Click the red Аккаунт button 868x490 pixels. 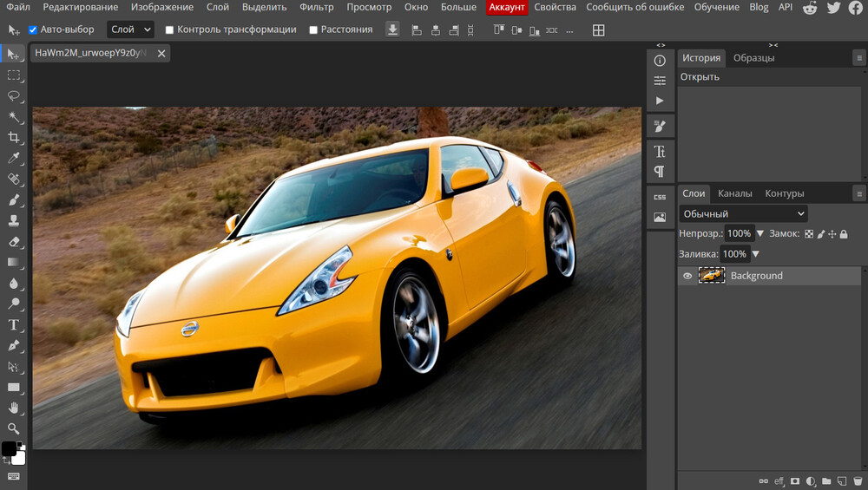[x=506, y=7]
